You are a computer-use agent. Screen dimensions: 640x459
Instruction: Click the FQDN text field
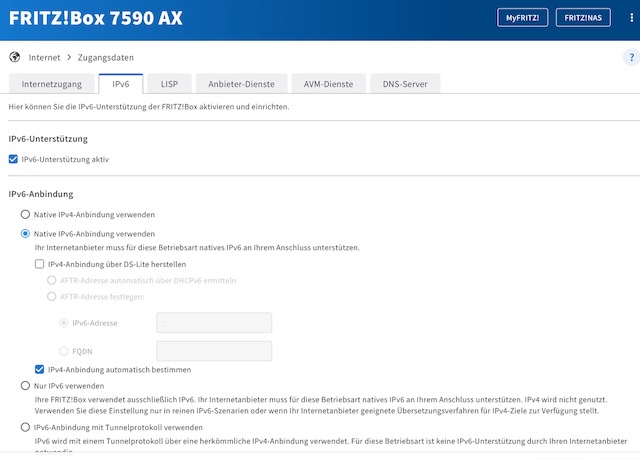(214, 351)
